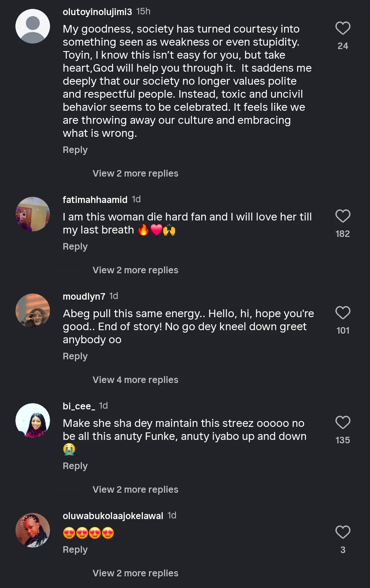
Task: Heart the bi_cee_ comment
Action: tap(343, 423)
